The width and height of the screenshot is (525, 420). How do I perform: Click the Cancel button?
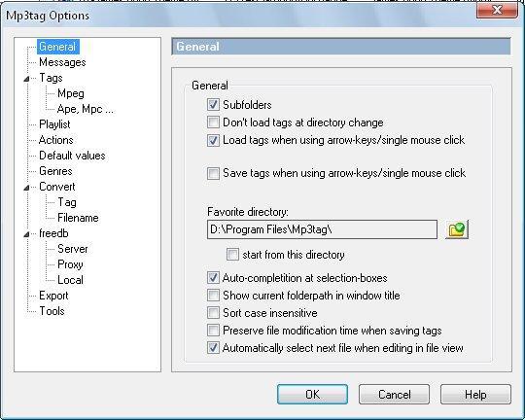coord(394,394)
